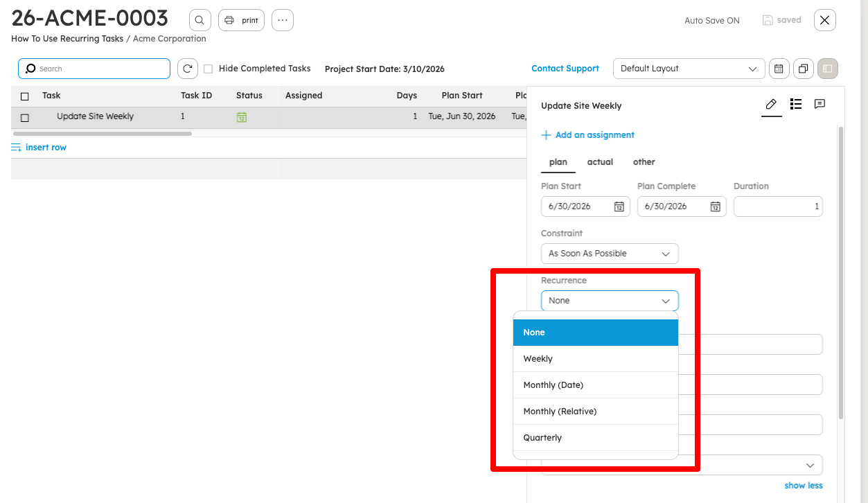
Task: Click the Days column header
Action: [407, 96]
